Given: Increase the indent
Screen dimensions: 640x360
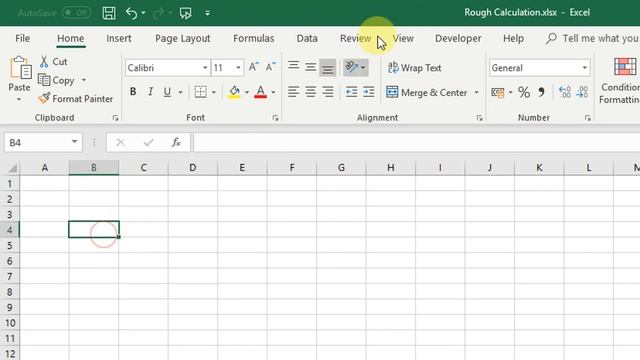Looking at the screenshot, I should (369, 92).
